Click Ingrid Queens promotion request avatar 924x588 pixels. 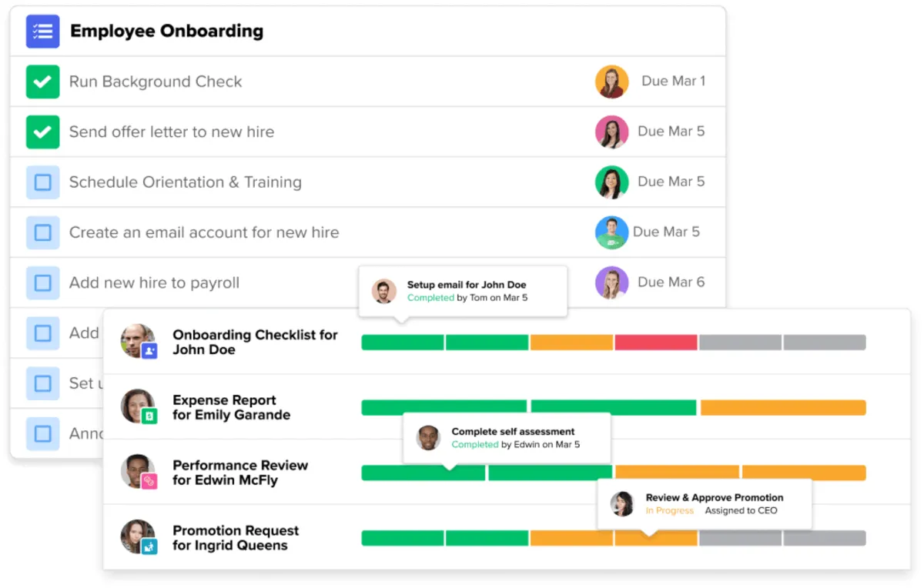click(138, 537)
